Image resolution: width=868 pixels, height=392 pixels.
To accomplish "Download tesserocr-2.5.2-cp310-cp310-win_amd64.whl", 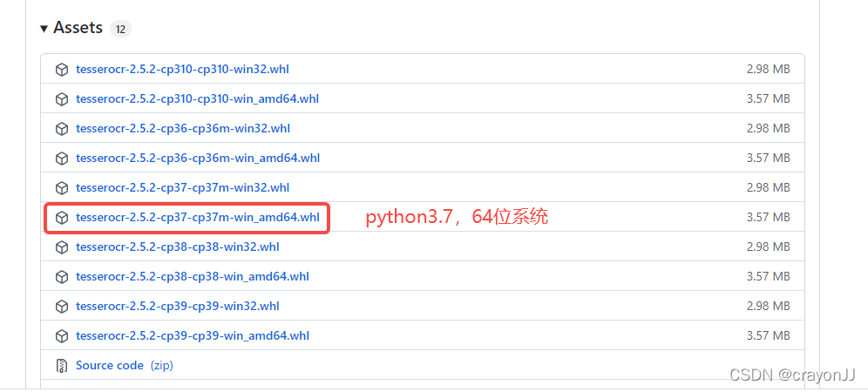I will 197,99.
